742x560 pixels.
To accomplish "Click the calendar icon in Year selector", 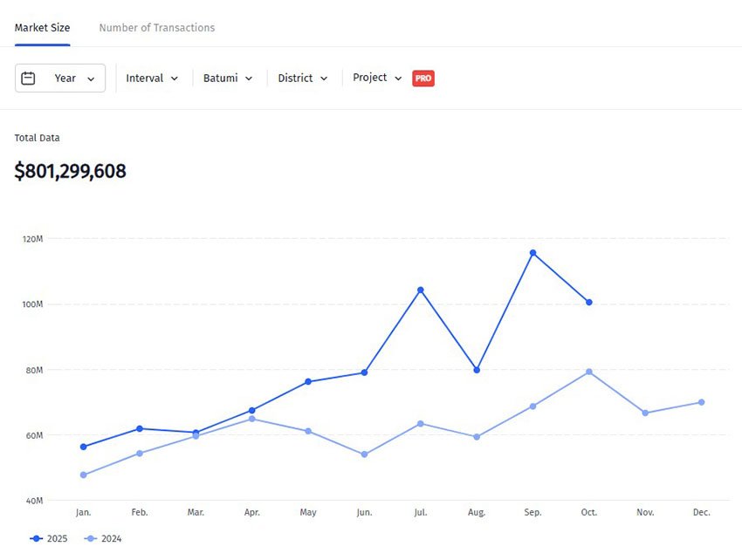I will 29,79.
